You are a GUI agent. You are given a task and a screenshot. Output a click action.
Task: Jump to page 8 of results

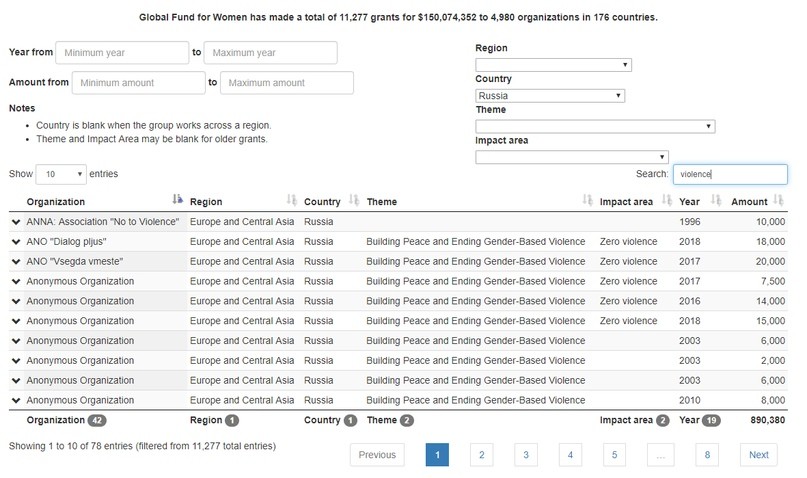pyautogui.click(x=707, y=455)
